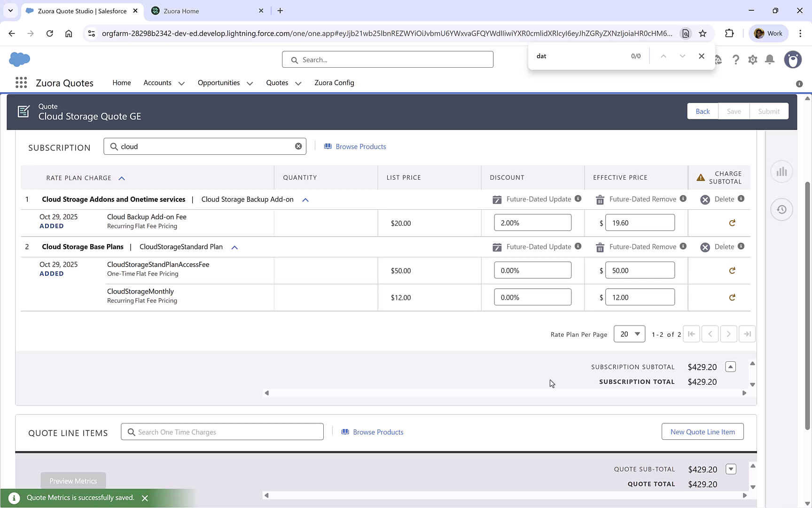Open the Rate Plan Per Page dropdown
The image size is (812, 508).
tap(629, 334)
